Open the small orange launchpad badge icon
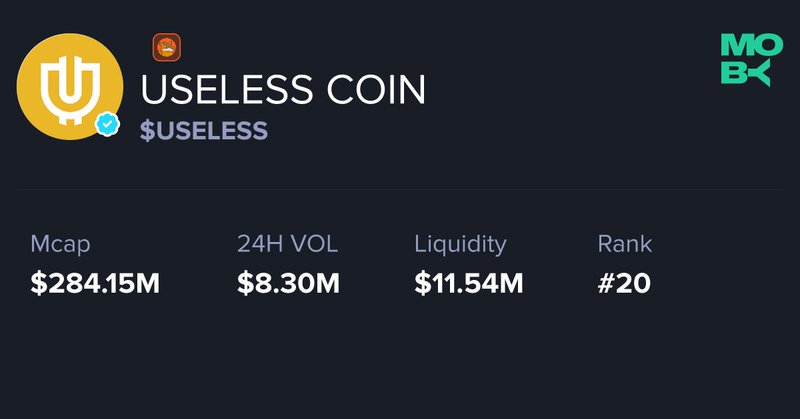The width and height of the screenshot is (800, 419). coord(166,47)
